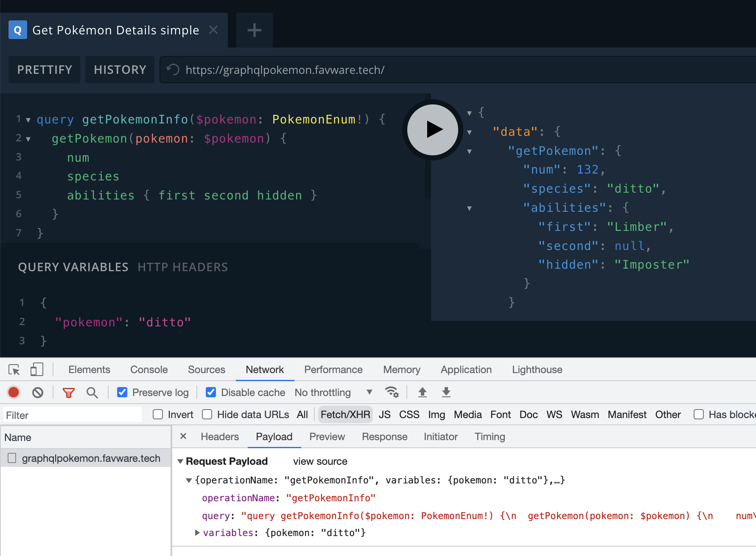Expand the variables object in payload
This screenshot has height=556, width=756.
(197, 533)
